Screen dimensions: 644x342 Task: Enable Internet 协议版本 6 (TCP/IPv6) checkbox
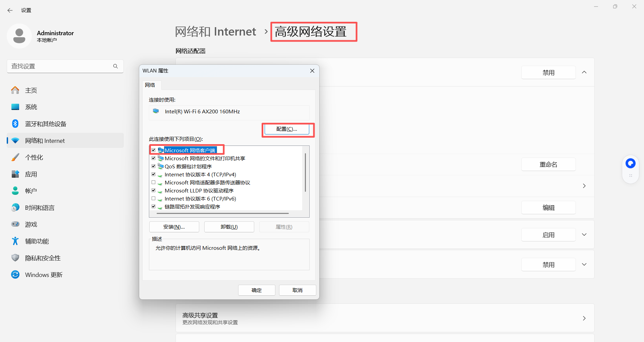click(154, 198)
